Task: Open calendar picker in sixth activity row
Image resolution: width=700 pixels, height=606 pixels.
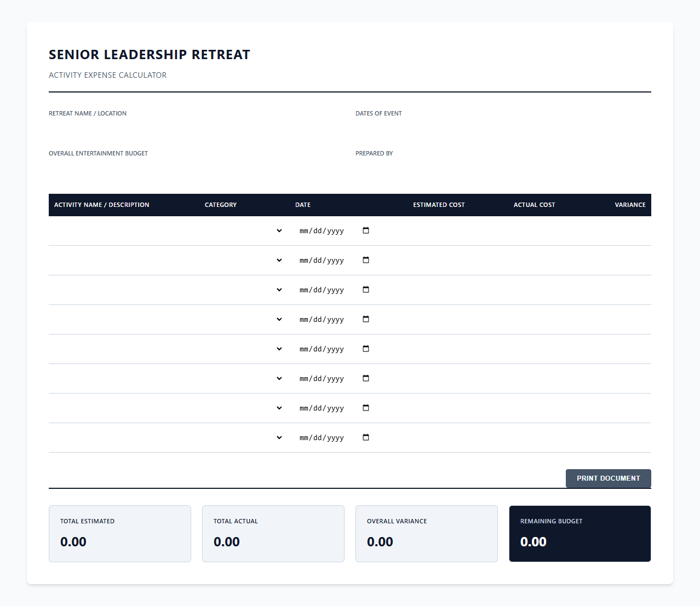Action: click(366, 378)
